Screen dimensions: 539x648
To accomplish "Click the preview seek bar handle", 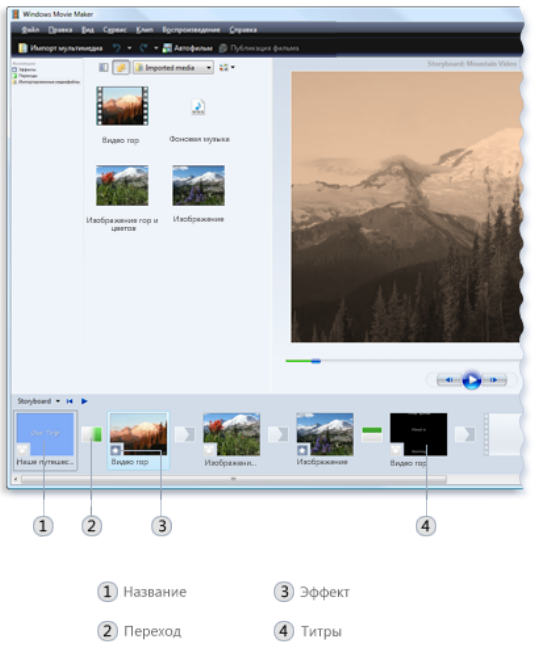I will click(x=316, y=361).
